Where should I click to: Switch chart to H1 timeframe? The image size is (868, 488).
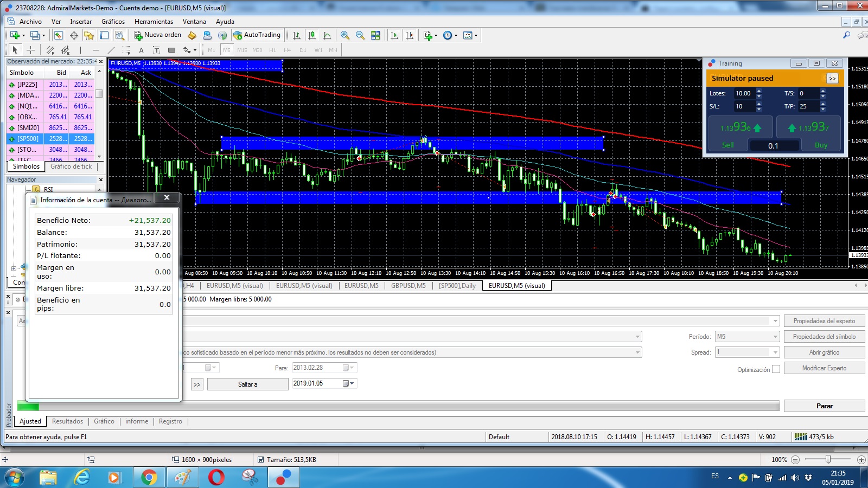(x=272, y=50)
